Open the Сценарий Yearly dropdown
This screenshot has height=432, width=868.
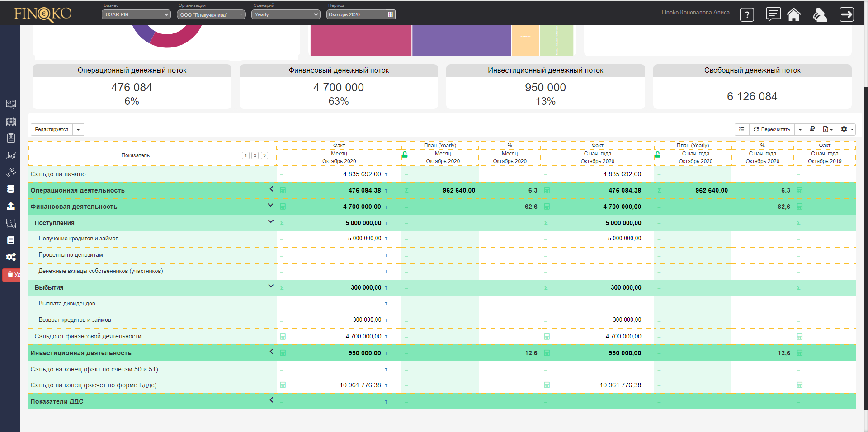tap(286, 14)
